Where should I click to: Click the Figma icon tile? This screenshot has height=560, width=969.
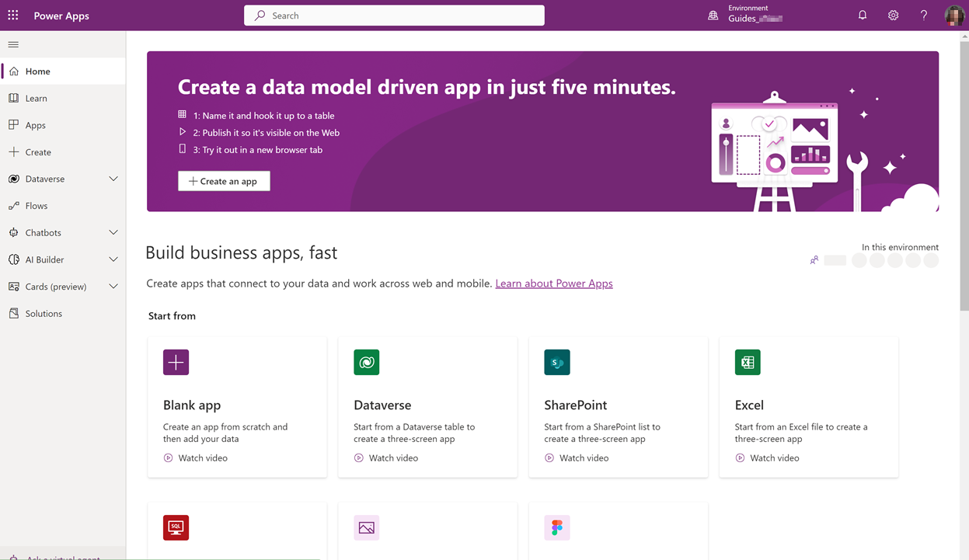[557, 527]
